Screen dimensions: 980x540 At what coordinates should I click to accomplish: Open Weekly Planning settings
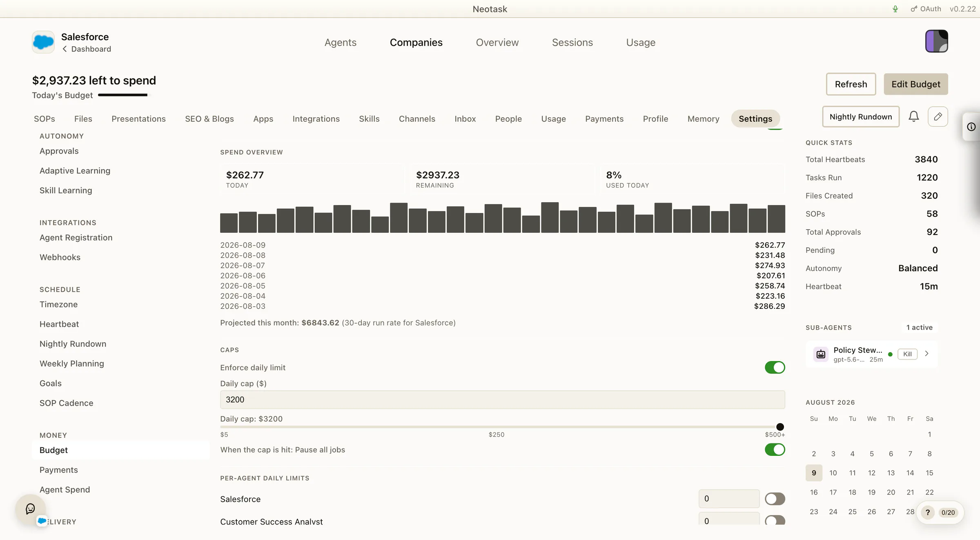(71, 364)
